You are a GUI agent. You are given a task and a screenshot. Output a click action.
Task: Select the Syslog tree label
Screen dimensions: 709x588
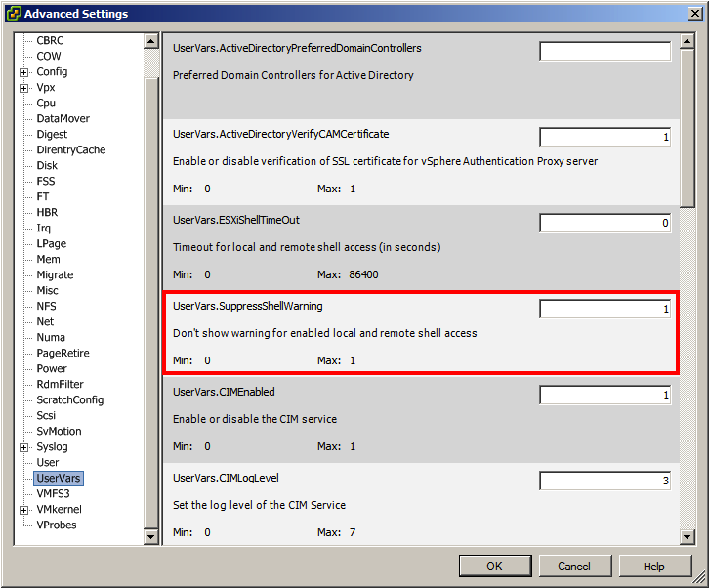click(52, 447)
